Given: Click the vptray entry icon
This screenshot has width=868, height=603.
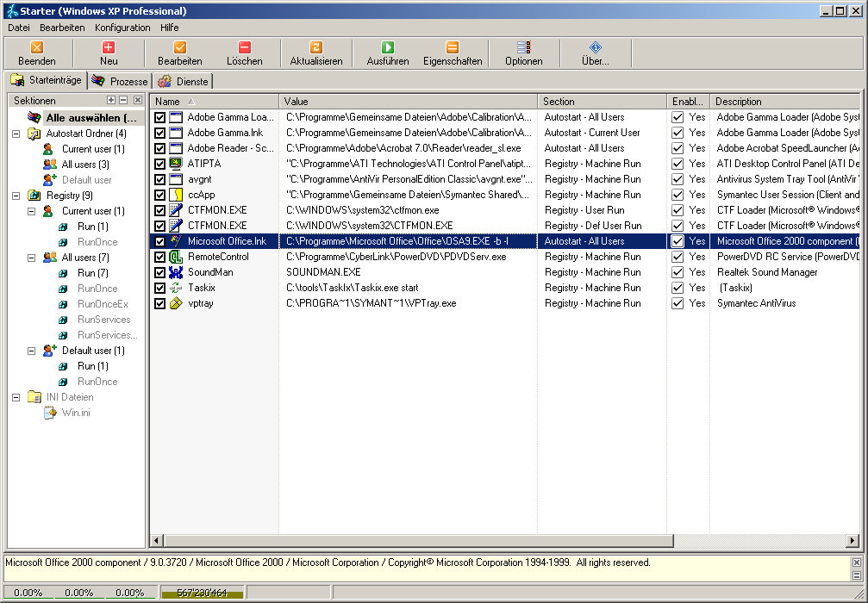Looking at the screenshot, I should coord(176,303).
